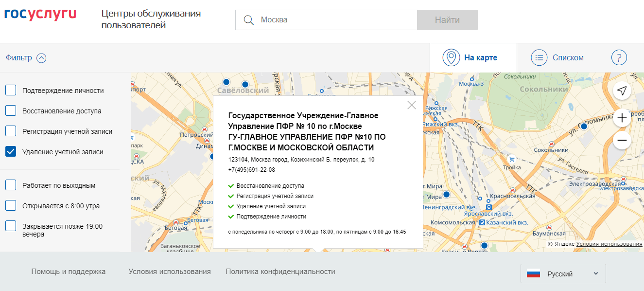The height and width of the screenshot is (291, 644).
Task: Zoom out the map with minus button
Action: pyautogui.click(x=622, y=141)
